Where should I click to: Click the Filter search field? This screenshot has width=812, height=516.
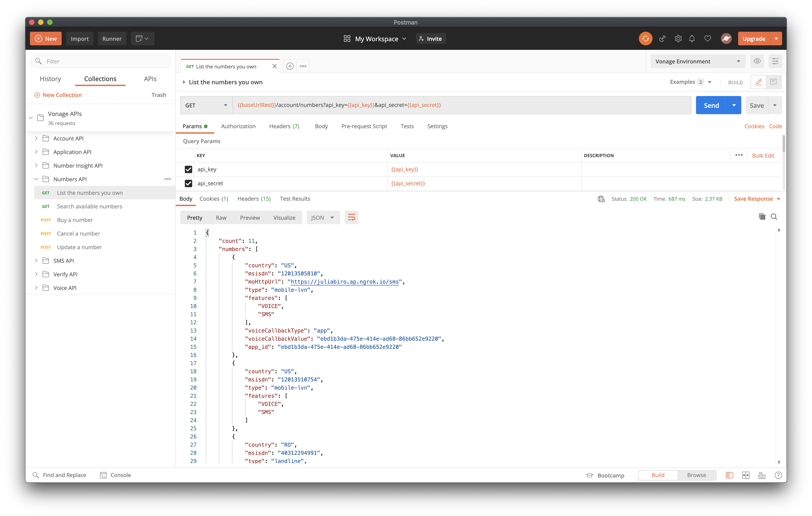101,61
